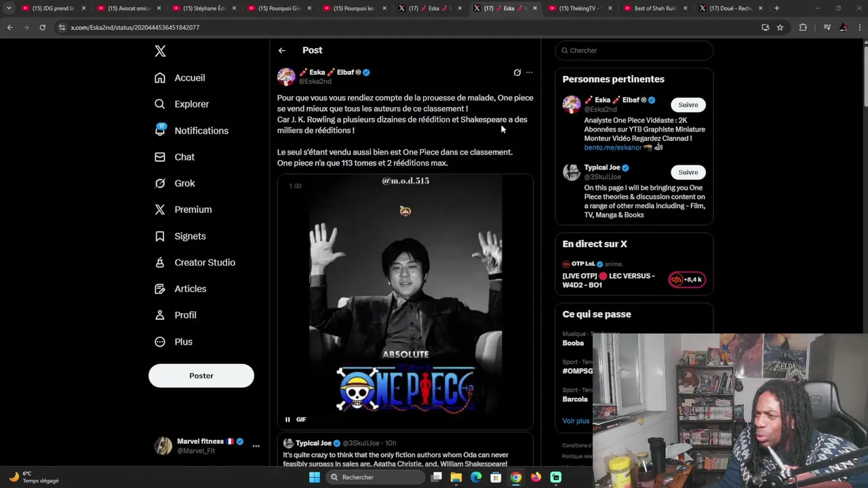This screenshot has width=868, height=488.
Task: Switch to Best of Shah Rukh tab
Action: 654,8
